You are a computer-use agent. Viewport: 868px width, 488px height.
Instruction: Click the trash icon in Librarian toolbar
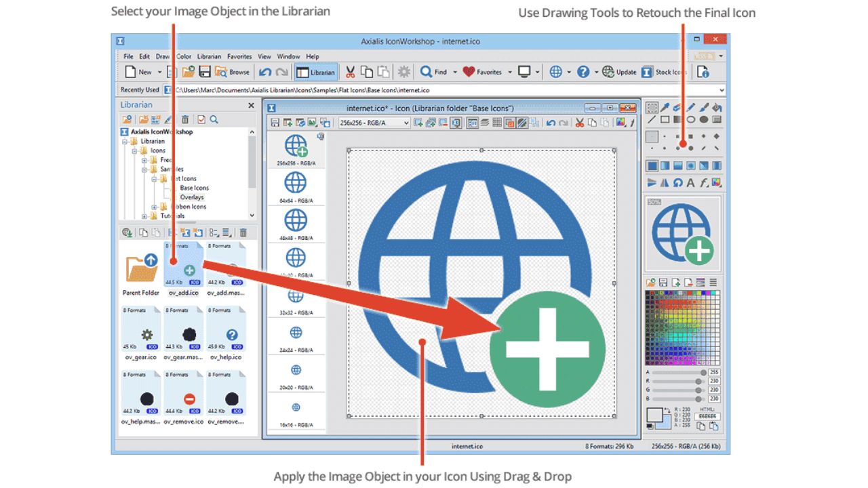coord(184,120)
